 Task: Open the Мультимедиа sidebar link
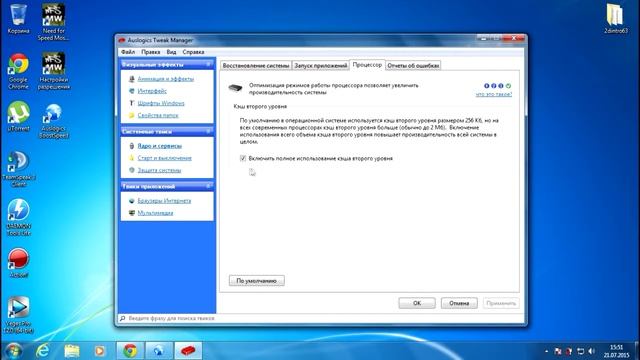pos(155,213)
